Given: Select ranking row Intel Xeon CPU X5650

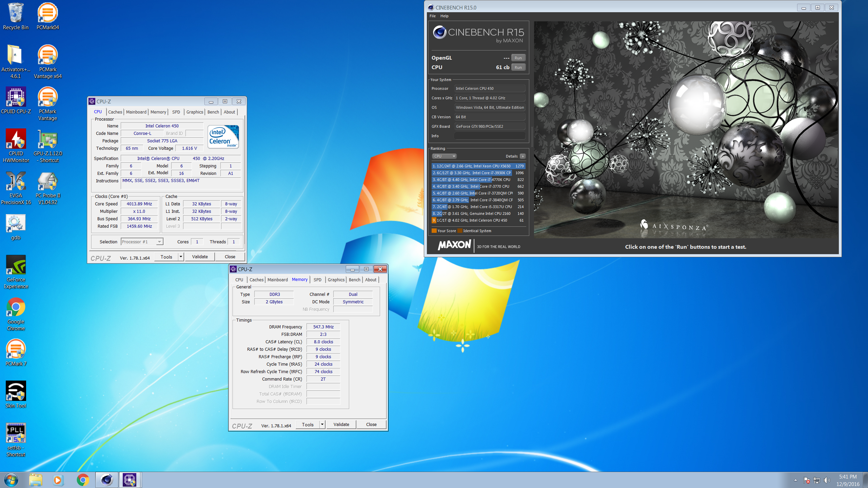Looking at the screenshot, I should 478,166.
